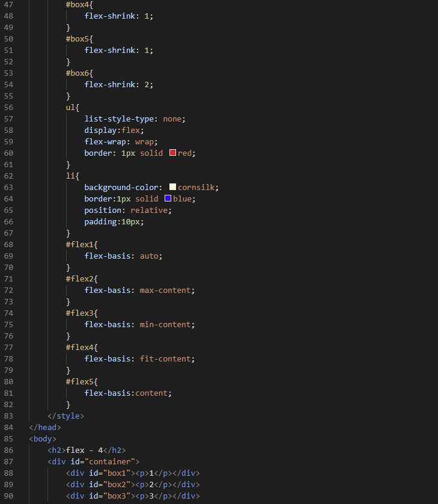Click the 'background-color' property name
The height and width of the screenshot is (504, 438).
coord(121,188)
